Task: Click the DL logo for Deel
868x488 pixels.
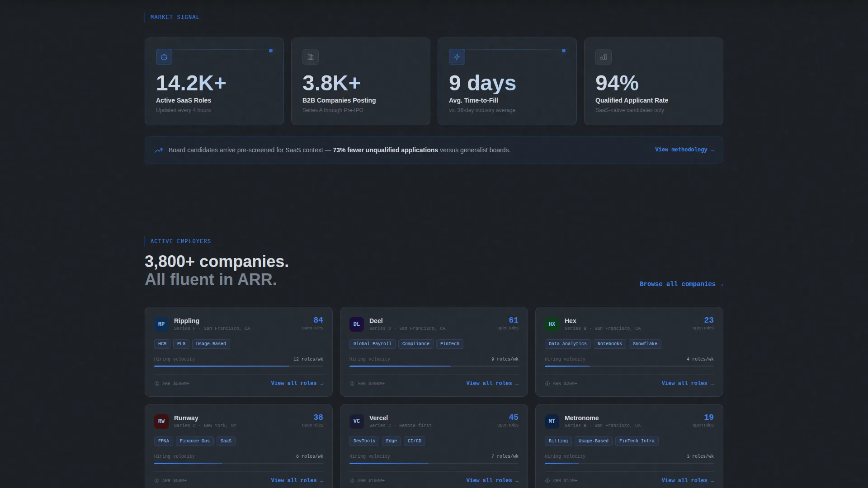Action: click(x=357, y=324)
